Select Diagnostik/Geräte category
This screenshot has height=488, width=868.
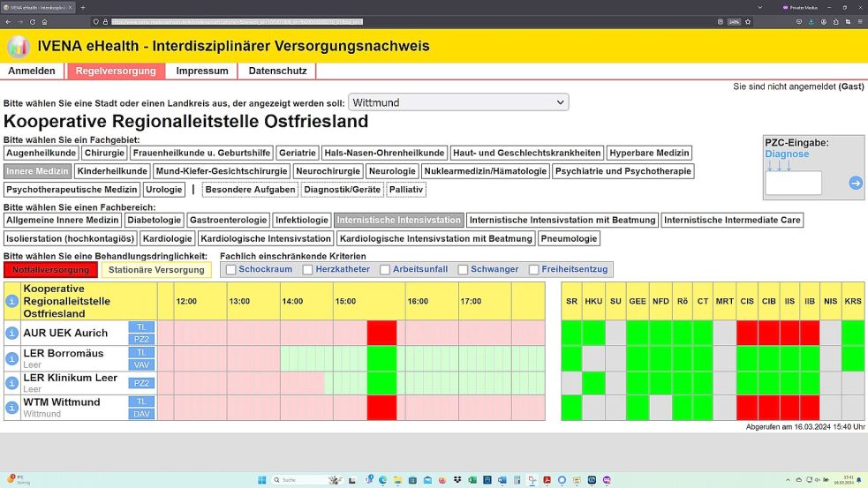342,189
